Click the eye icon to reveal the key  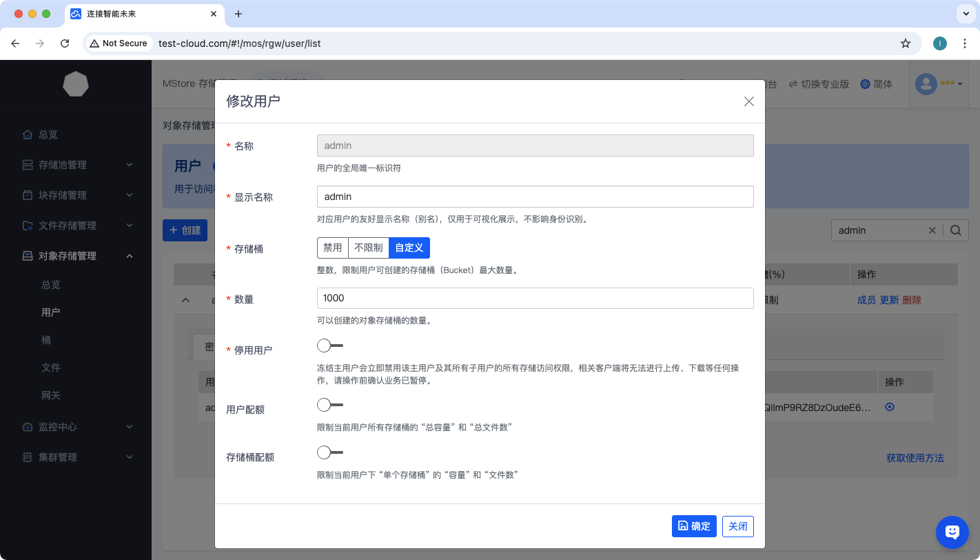890,407
